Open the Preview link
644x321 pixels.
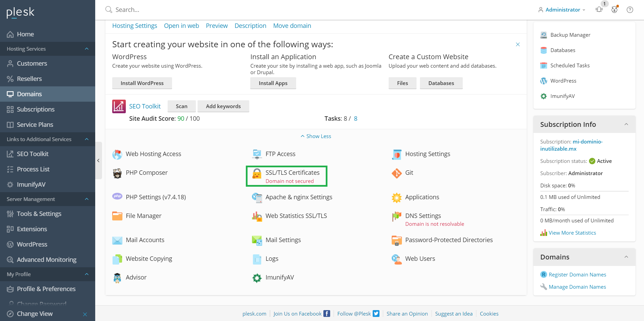click(217, 26)
